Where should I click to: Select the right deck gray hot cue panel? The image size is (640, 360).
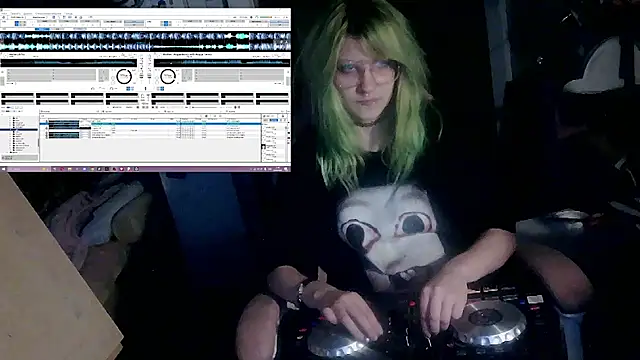239,75
